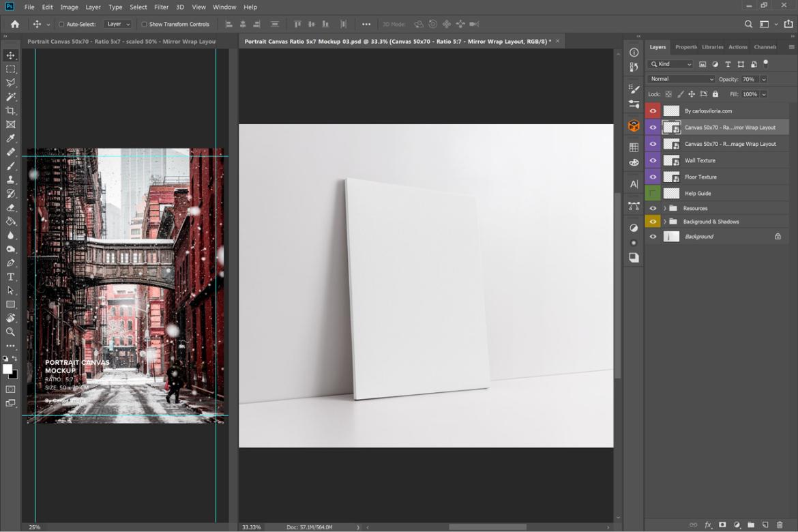Choose the Path Selection tool
The width and height of the screenshot is (798, 532).
click(x=10, y=290)
